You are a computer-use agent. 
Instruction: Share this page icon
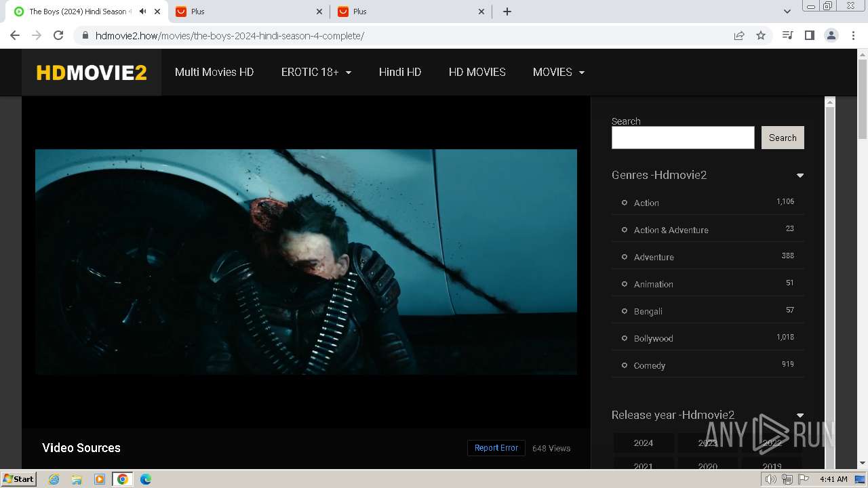(739, 35)
